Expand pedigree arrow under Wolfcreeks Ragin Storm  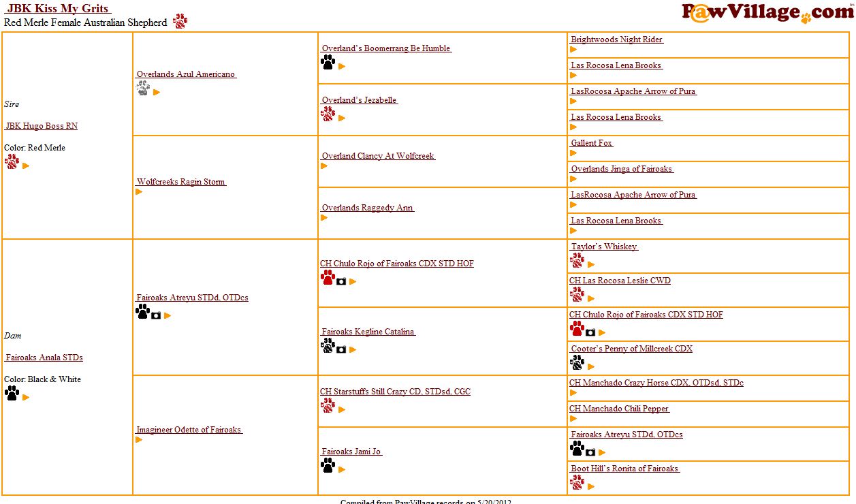[139, 191]
